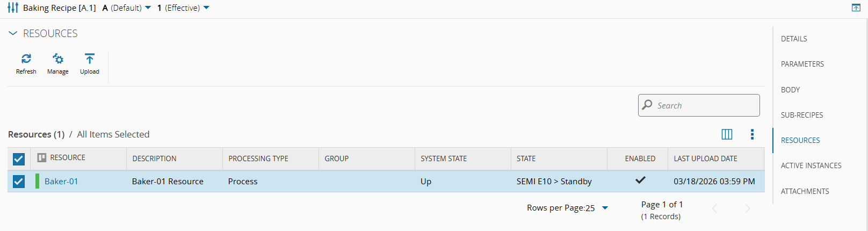868x231 pixels.
Task: Open the 1 (Effective) revision dropdown
Action: click(x=206, y=8)
